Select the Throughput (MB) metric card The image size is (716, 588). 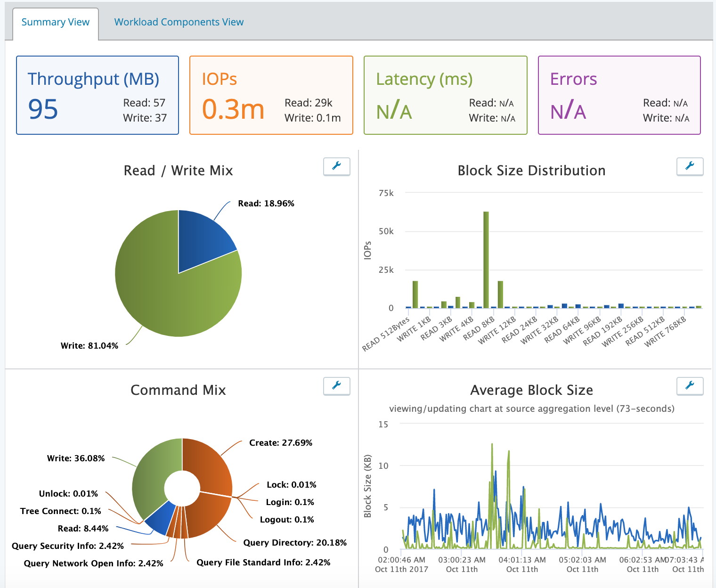(x=98, y=95)
